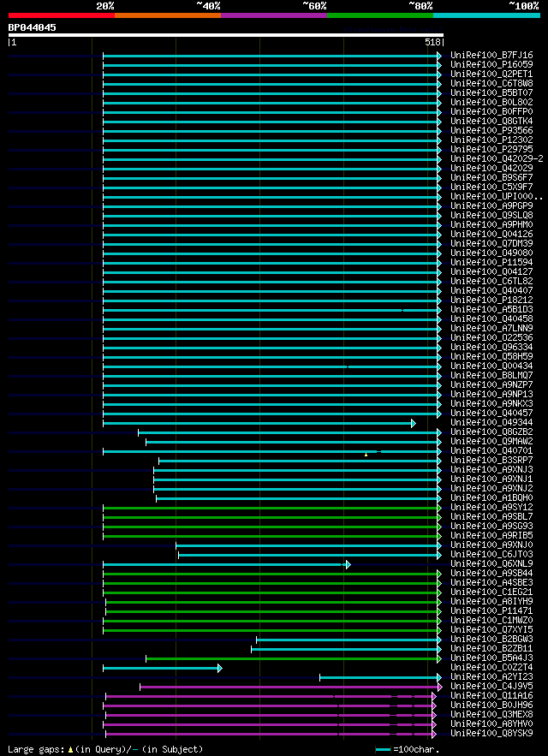548x756 pixels.
Task: Select label UniRef100_A1BQH0
Action: tap(491, 497)
